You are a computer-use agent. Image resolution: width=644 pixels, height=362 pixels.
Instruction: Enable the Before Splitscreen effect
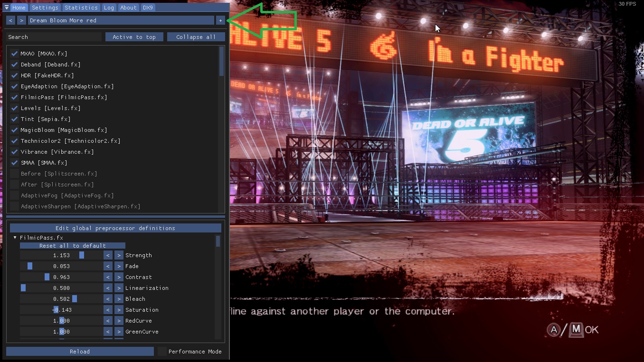[x=14, y=174]
